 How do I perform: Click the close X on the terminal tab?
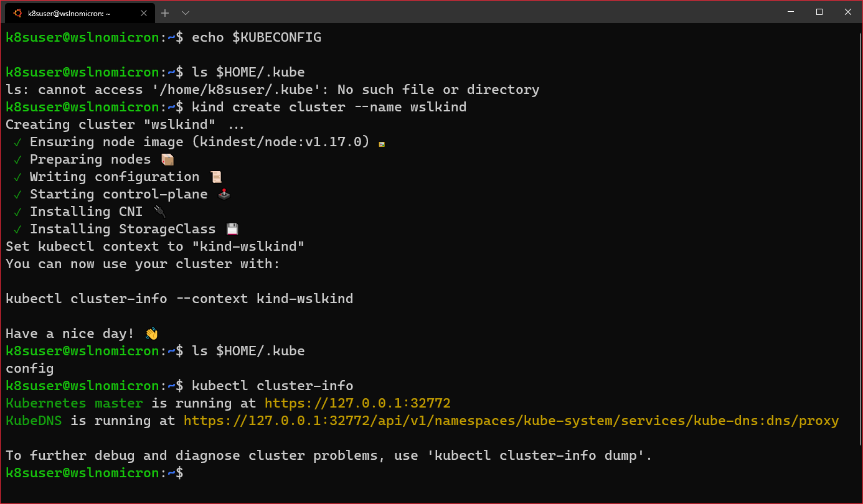coord(144,12)
